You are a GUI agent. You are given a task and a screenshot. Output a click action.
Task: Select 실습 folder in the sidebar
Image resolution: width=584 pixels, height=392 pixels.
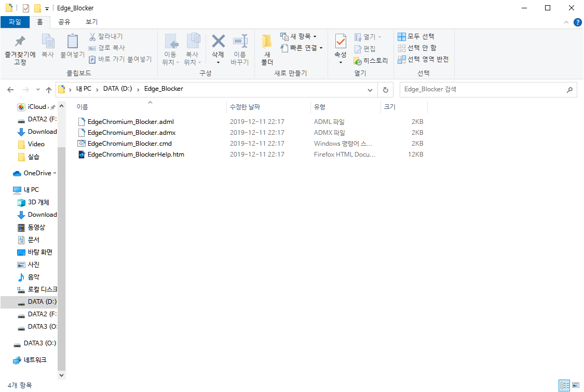pyautogui.click(x=34, y=157)
